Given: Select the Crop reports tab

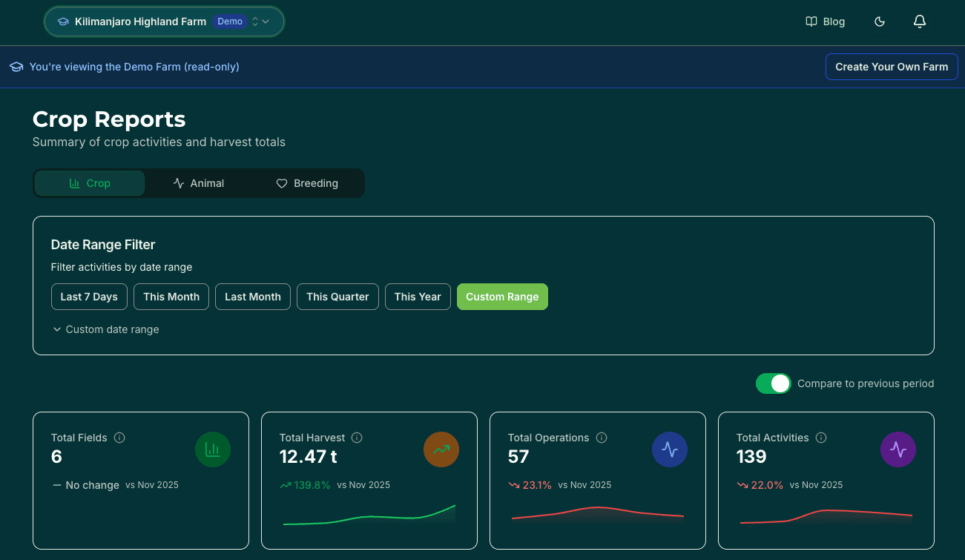Looking at the screenshot, I should [x=90, y=183].
